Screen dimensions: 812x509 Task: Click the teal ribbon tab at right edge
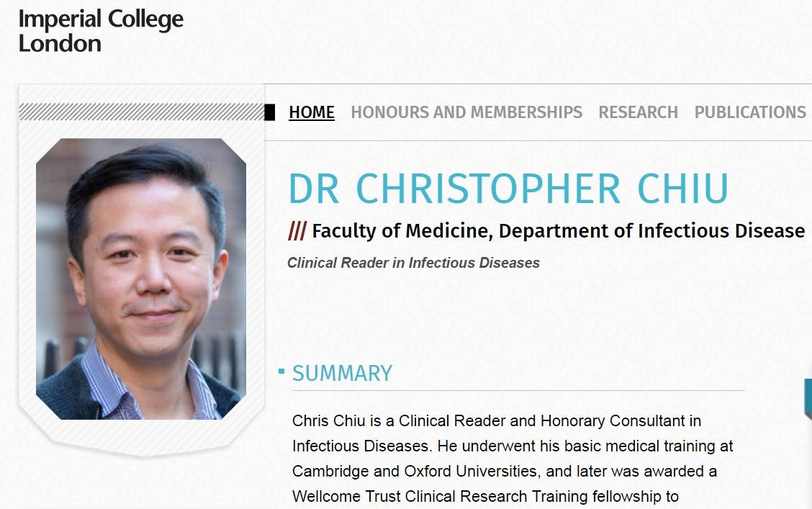808,398
